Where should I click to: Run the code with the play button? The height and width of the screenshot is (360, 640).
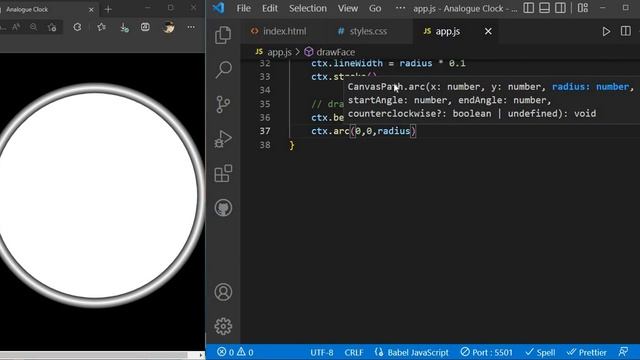606,31
